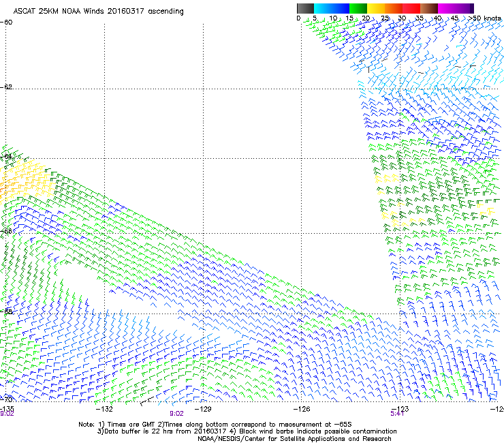Click the purple '5:41' overpass time label
504x443 pixels.
397,414
